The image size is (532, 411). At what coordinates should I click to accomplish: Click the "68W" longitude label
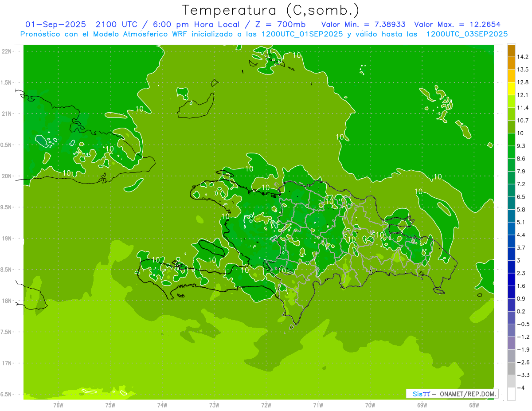tap(474, 405)
